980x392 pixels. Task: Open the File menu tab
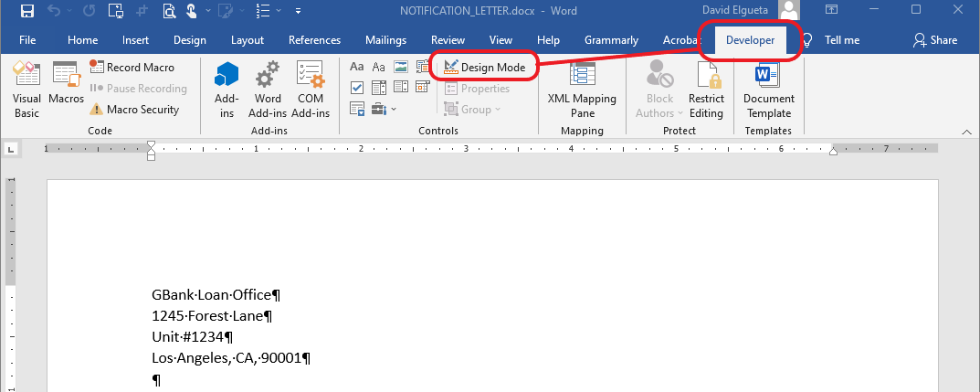[x=27, y=40]
